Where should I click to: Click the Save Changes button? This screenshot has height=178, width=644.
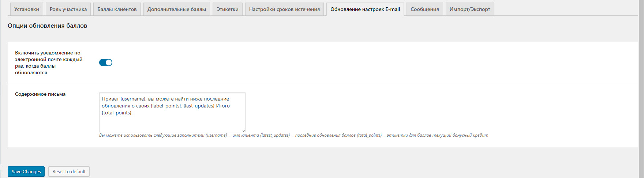point(26,171)
